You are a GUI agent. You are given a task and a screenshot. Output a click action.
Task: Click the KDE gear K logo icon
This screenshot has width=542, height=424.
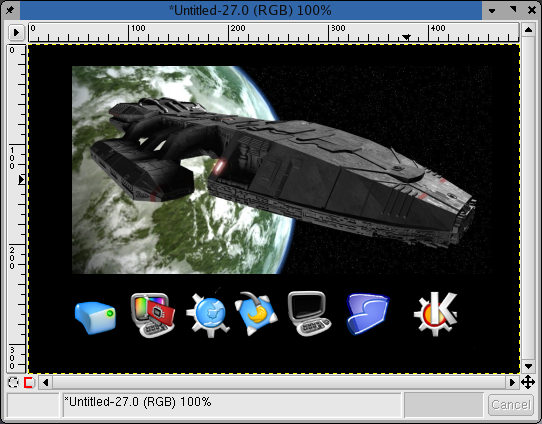coord(436,313)
